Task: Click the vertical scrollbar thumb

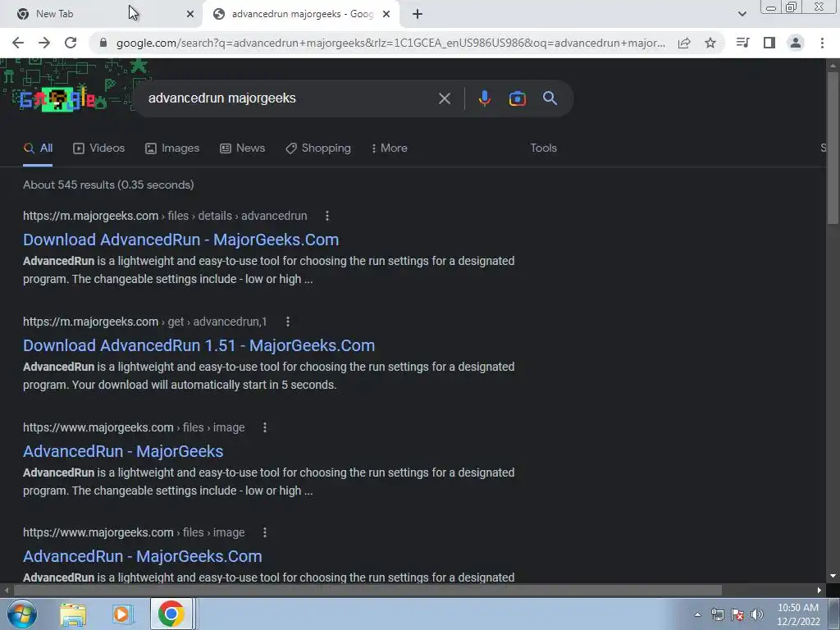Action: [x=833, y=148]
